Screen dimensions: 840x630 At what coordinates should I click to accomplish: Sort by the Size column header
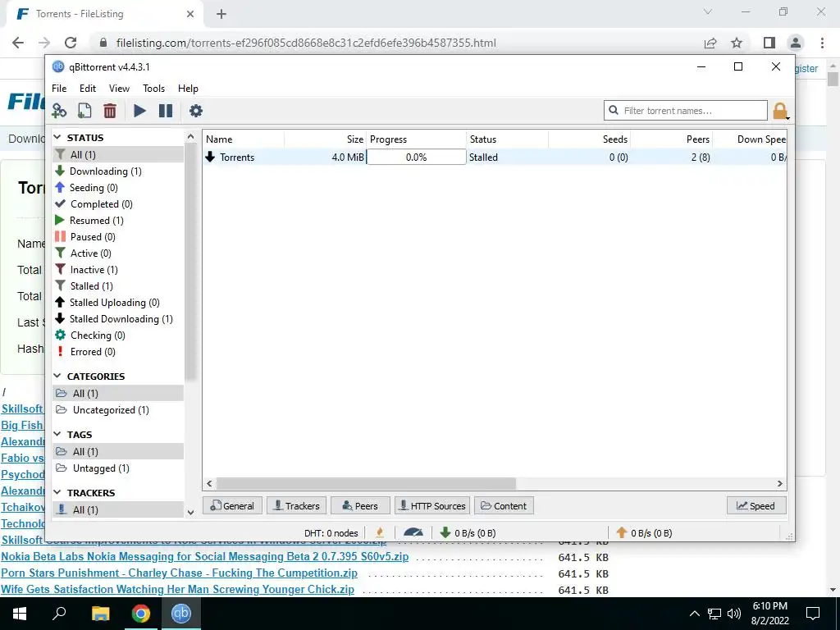click(x=325, y=139)
